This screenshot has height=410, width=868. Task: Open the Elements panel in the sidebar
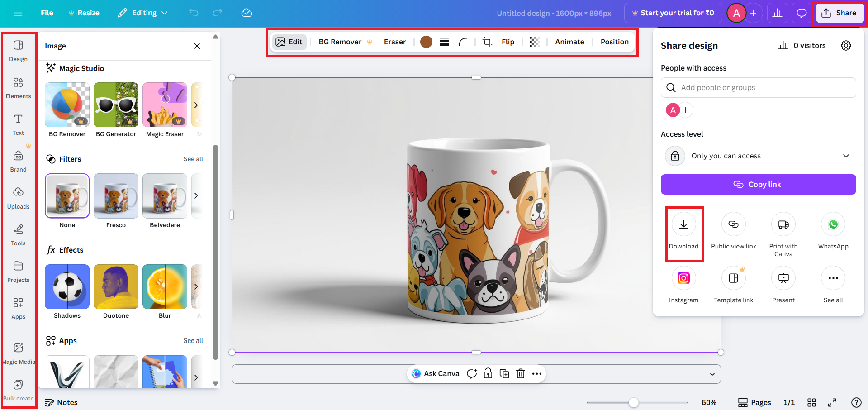(18, 87)
